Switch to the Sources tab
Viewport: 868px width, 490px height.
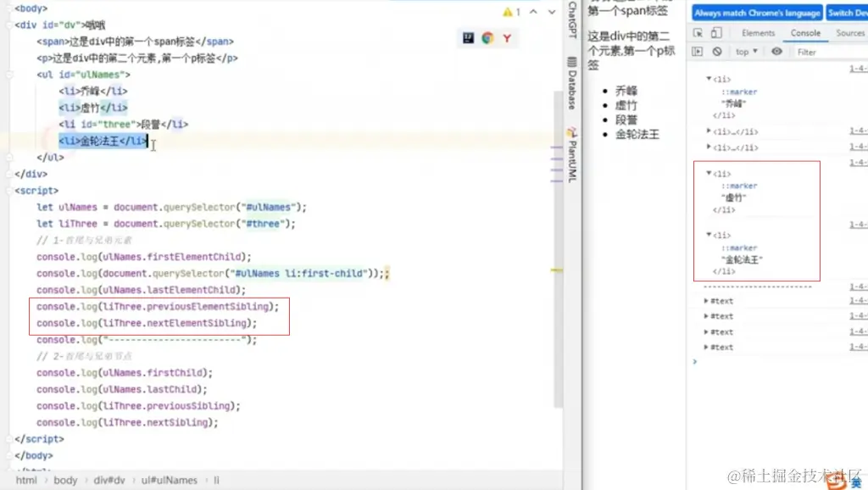(x=850, y=33)
